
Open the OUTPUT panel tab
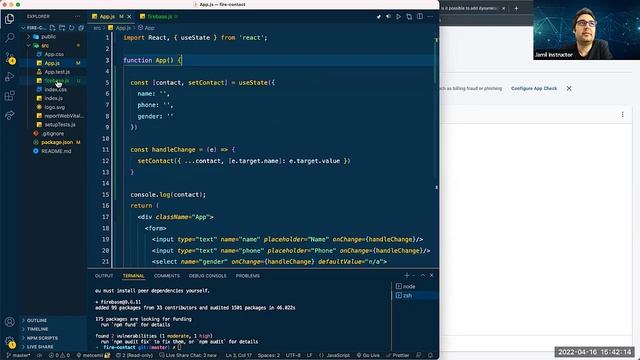click(x=104, y=276)
